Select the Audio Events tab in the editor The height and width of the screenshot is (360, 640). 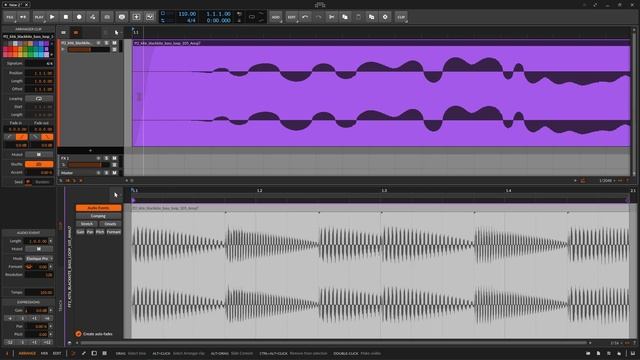click(x=98, y=208)
